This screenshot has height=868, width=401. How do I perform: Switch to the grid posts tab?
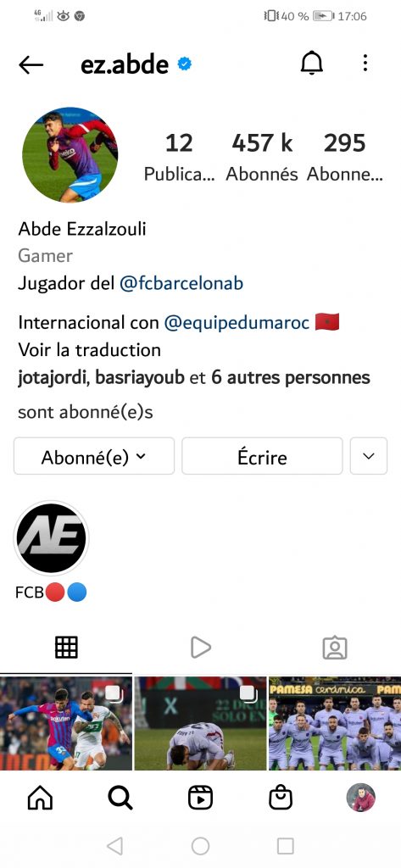pyautogui.click(x=66, y=647)
